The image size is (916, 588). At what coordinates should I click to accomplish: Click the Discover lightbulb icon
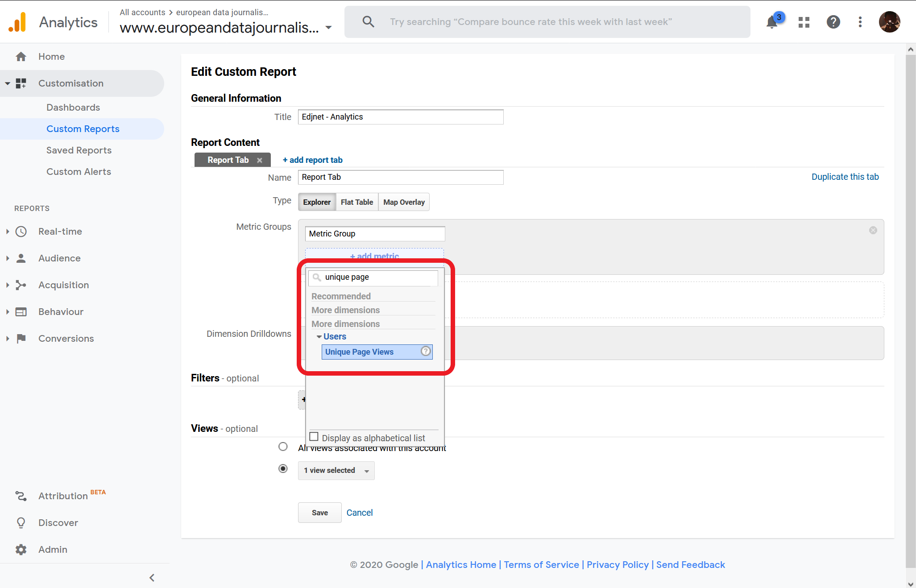point(21,522)
